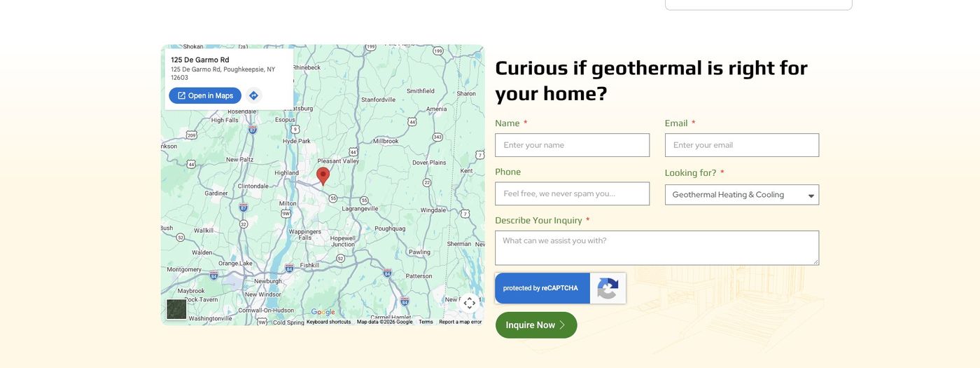Screen dimensions: 980x368
Task: Toggle satellite imagery thumbnail on the map
Action: (176, 309)
